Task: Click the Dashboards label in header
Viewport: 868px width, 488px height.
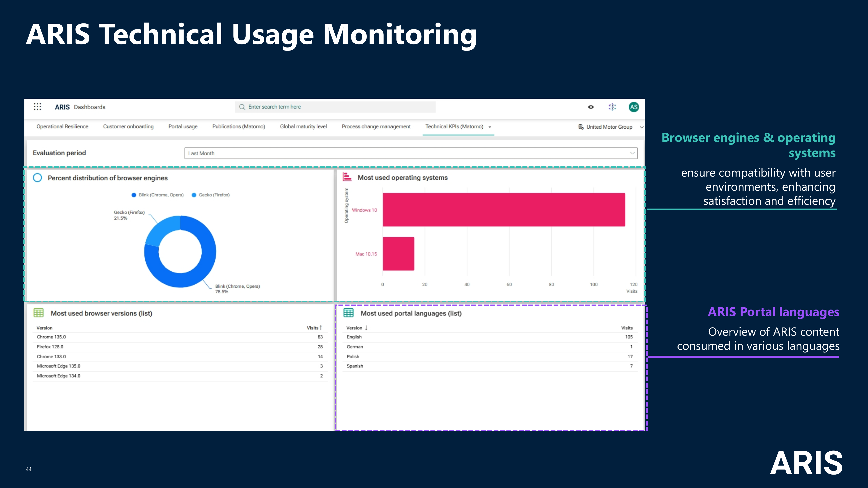Action: point(90,107)
